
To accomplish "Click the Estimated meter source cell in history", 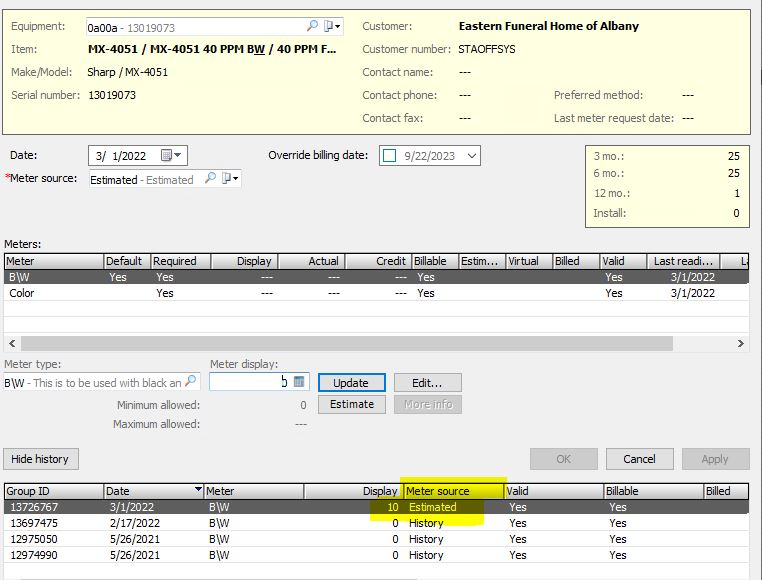I will (433, 507).
